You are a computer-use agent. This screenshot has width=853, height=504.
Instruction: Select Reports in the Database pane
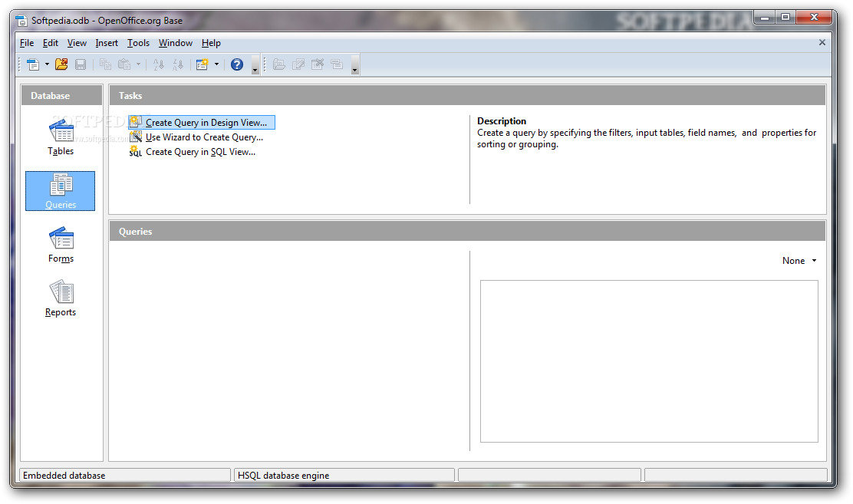tap(61, 298)
